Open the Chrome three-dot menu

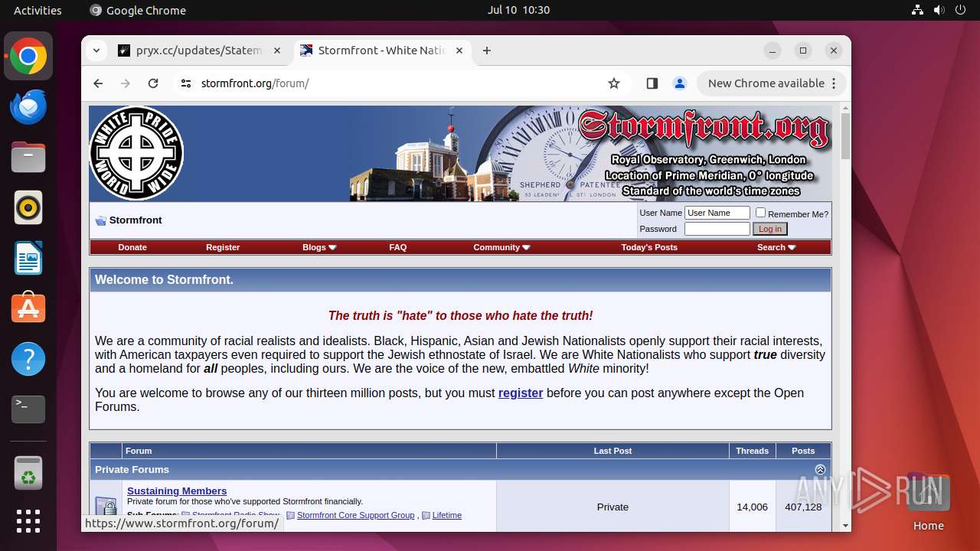pos(835,83)
